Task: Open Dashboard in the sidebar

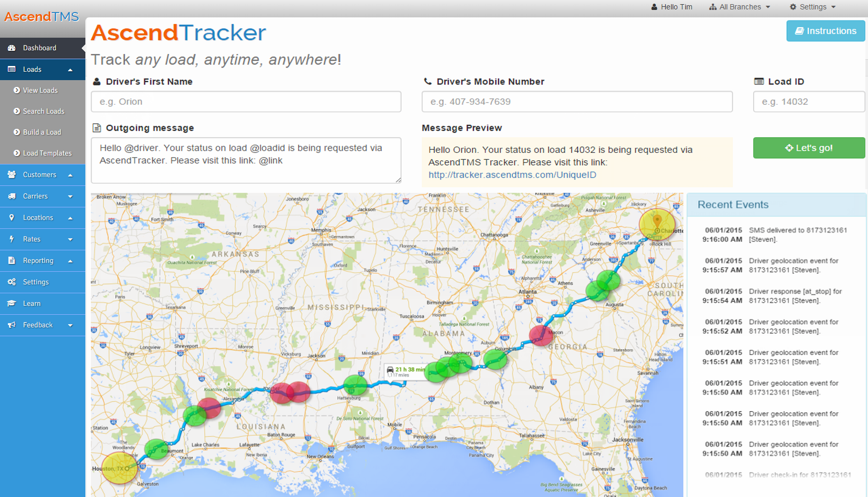Action: coord(42,48)
